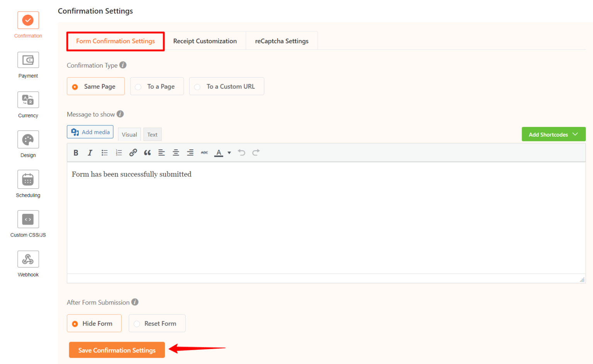This screenshot has height=364, width=593.
Task: Choose To a Custom URL confirmation type
Action: 227,86
